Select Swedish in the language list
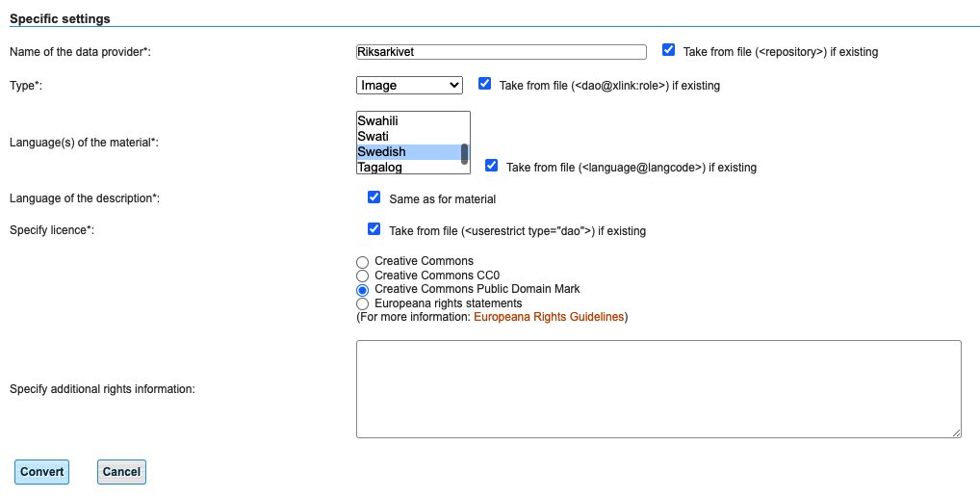The image size is (980, 499). pyautogui.click(x=409, y=152)
